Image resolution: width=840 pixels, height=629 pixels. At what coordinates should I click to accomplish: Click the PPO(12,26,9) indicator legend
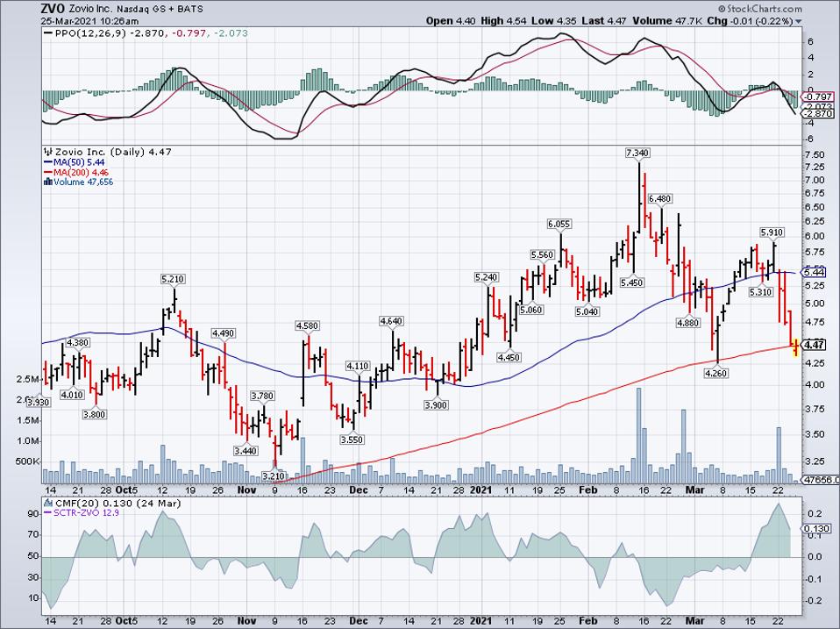[145, 32]
